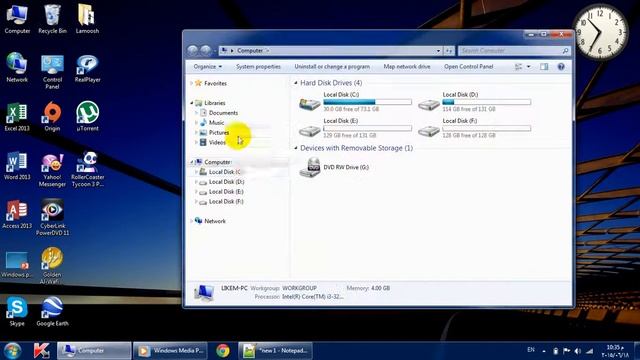Open the change view dropdown arrow
The image size is (640, 360).
529,67
